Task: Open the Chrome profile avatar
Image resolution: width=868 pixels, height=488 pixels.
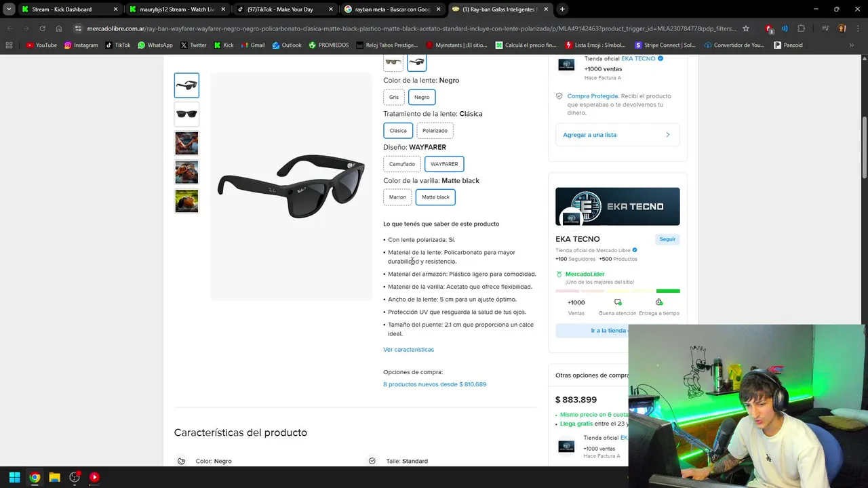Action: [x=842, y=28]
